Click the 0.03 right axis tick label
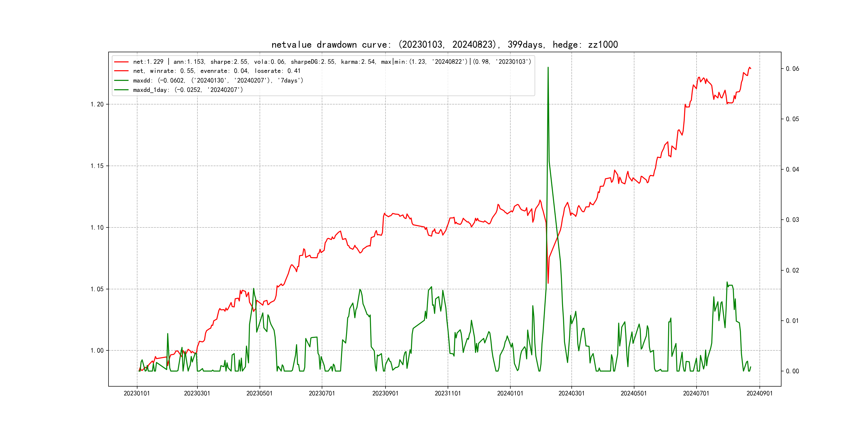Image resolution: width=868 pixels, height=434 pixels. (792, 220)
